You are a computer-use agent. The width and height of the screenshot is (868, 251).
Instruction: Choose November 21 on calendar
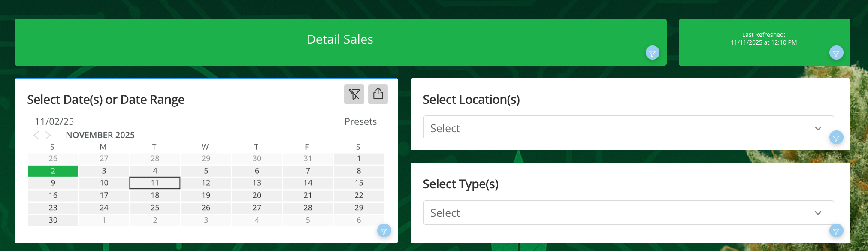point(308,195)
